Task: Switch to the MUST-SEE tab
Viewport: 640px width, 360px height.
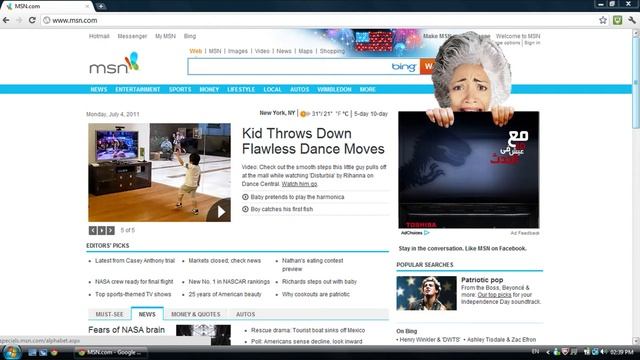Action: pos(109,314)
